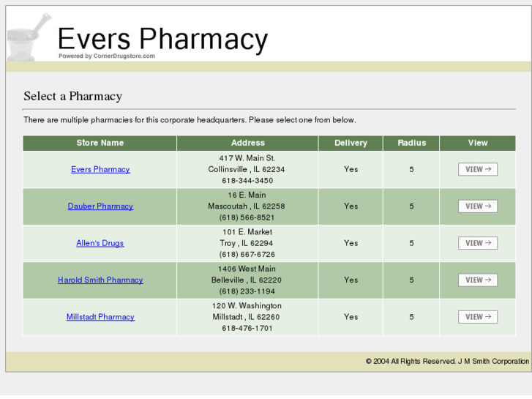Click the 2004 copyright footer text
This screenshot has height=399, width=532.
point(447,362)
